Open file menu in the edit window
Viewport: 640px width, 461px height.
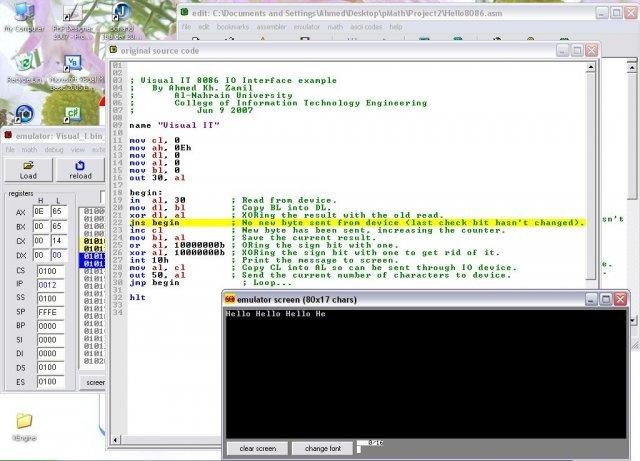186,27
